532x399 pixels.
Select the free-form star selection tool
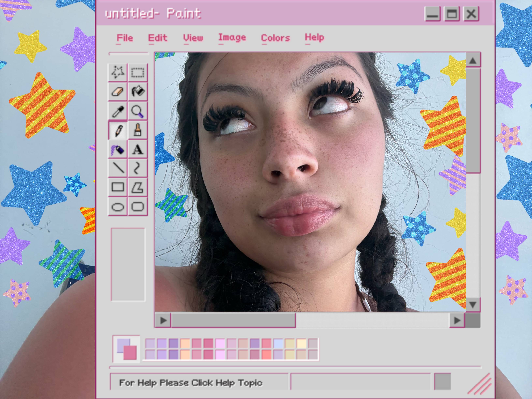click(118, 72)
